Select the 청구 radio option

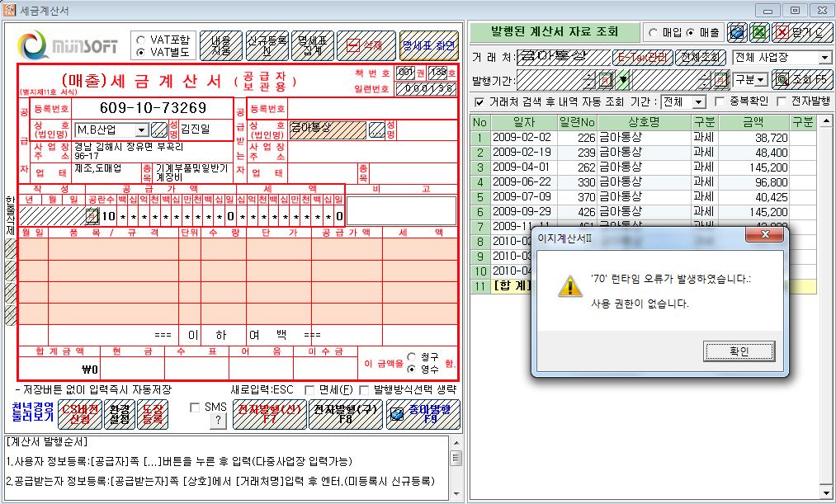coord(411,356)
